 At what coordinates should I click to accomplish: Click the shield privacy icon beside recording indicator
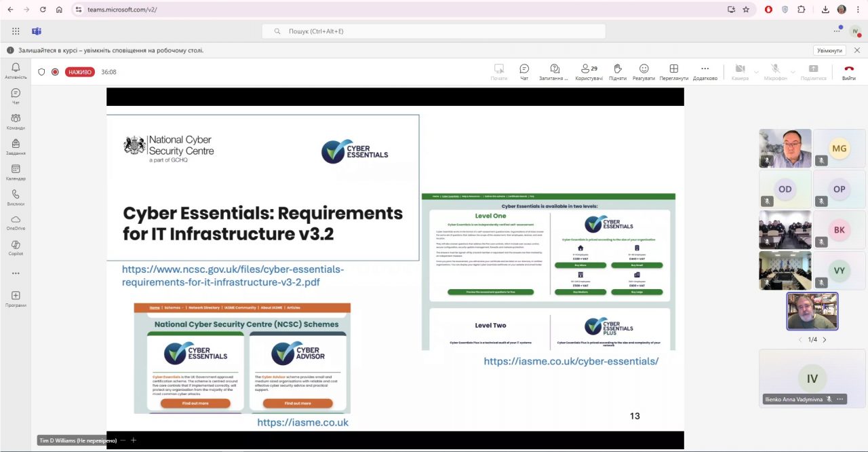click(41, 72)
